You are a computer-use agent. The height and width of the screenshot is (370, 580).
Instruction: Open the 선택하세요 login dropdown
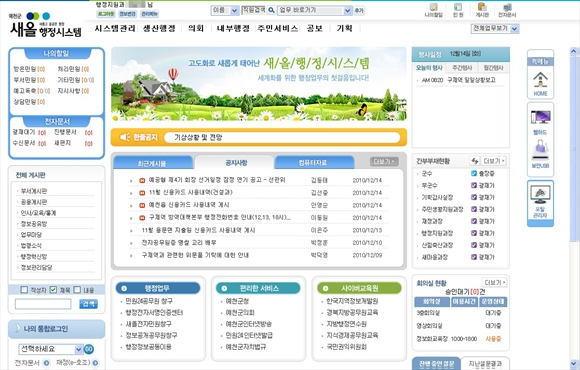(x=51, y=349)
